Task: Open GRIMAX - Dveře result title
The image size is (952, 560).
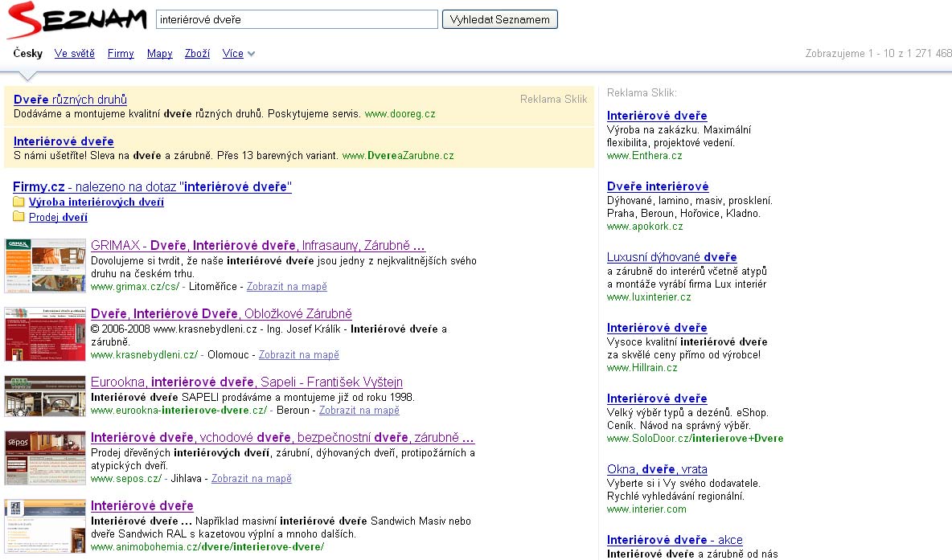Action: 258,245
